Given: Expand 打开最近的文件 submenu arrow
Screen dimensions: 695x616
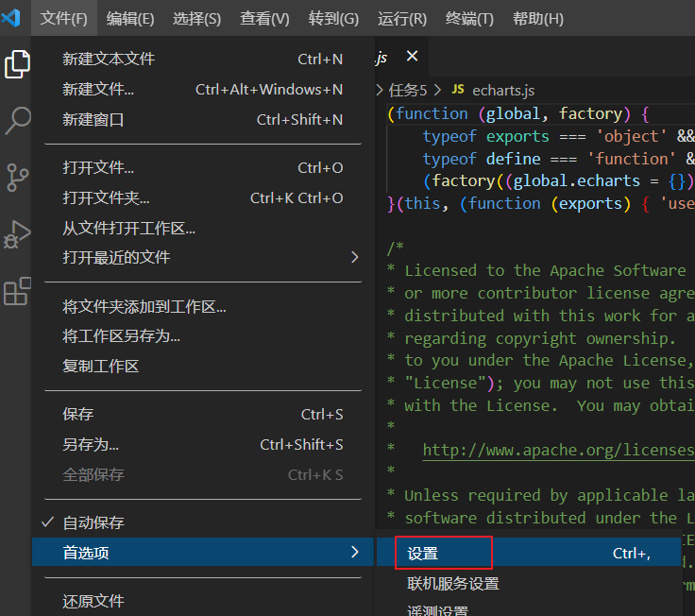Looking at the screenshot, I should click(354, 257).
